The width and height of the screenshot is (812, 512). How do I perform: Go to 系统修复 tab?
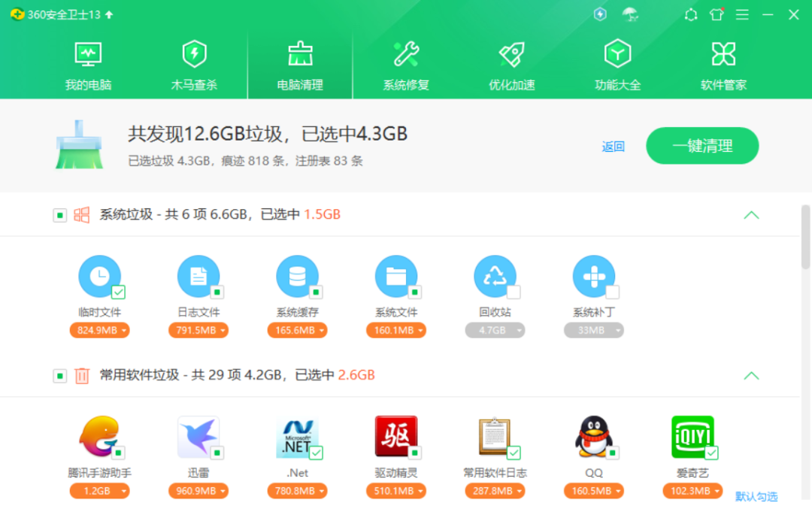(x=406, y=65)
